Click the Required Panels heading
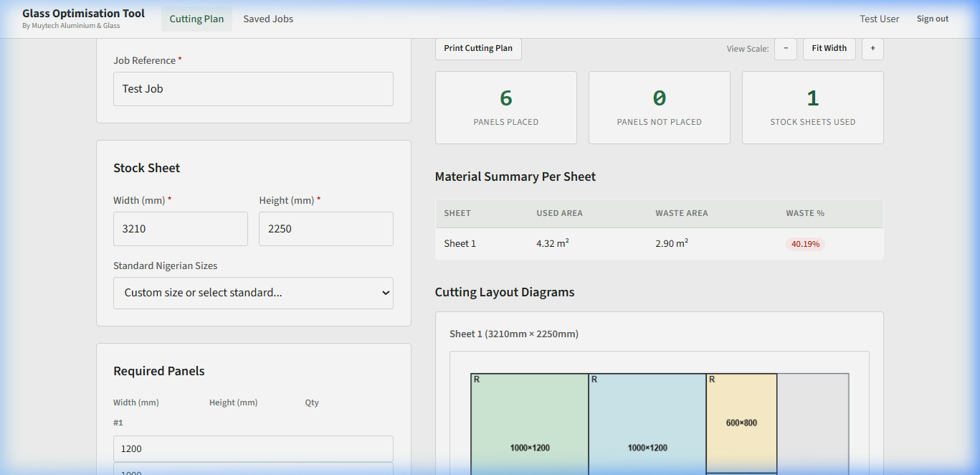 pyautogui.click(x=159, y=371)
